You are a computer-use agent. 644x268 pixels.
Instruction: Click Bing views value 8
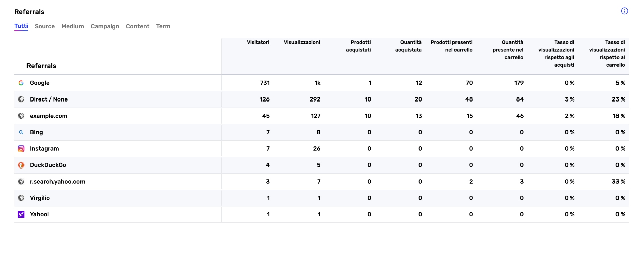[x=319, y=132]
